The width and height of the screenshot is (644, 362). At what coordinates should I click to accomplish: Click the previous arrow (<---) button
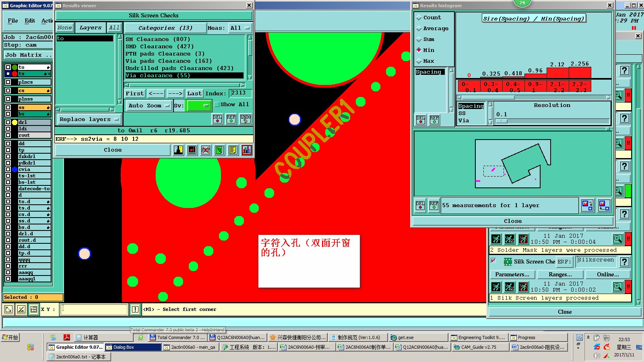(156, 93)
